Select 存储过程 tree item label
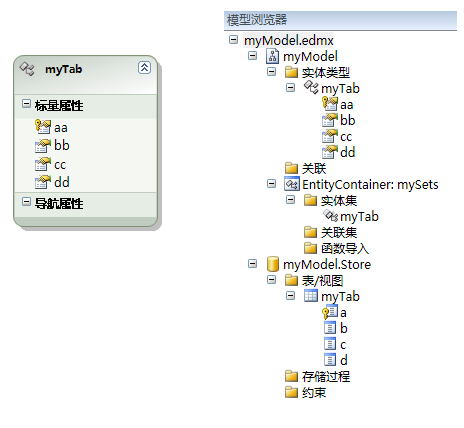The image size is (464, 428). pyautogui.click(x=326, y=377)
